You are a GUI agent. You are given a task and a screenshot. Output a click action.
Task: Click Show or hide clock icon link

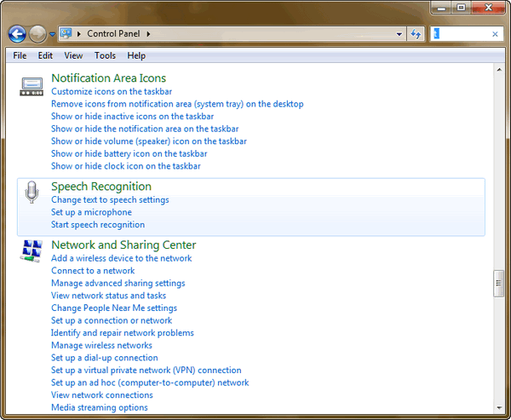pos(126,166)
